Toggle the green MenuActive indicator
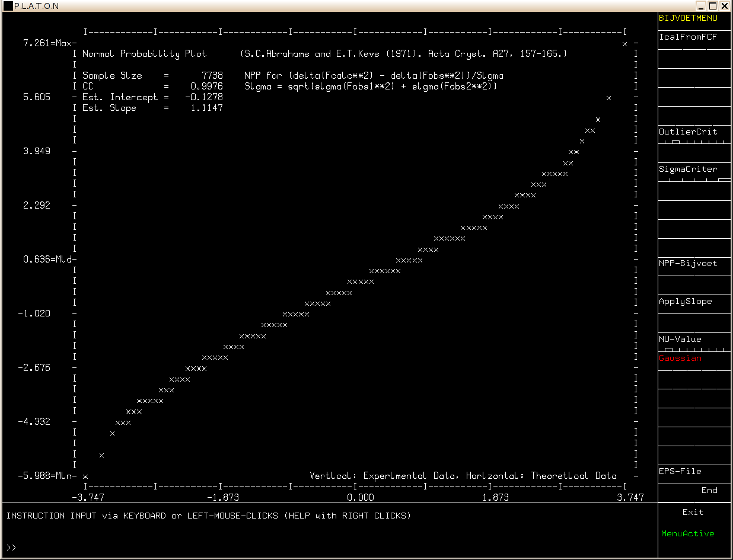This screenshot has width=733, height=560. (x=688, y=534)
